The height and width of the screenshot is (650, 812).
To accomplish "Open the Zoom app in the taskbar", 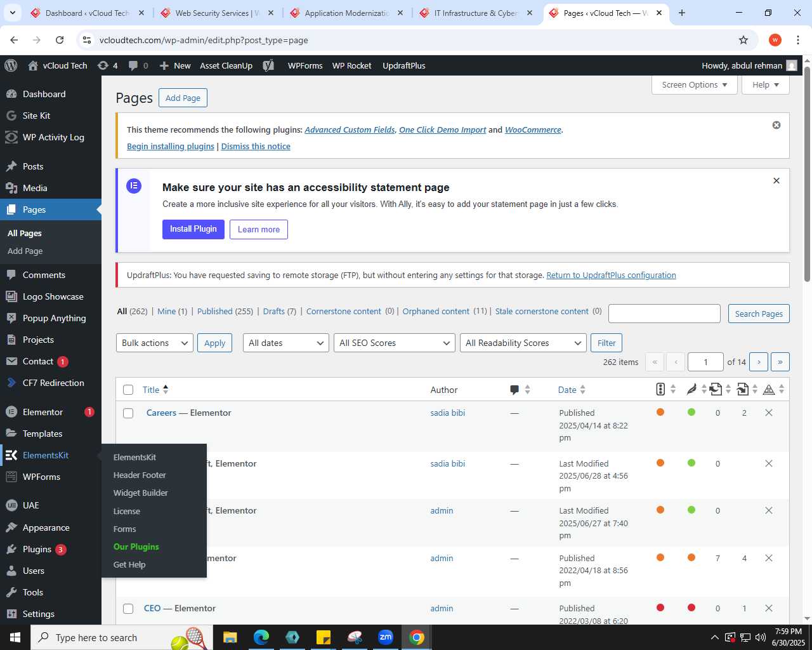I will click(385, 637).
